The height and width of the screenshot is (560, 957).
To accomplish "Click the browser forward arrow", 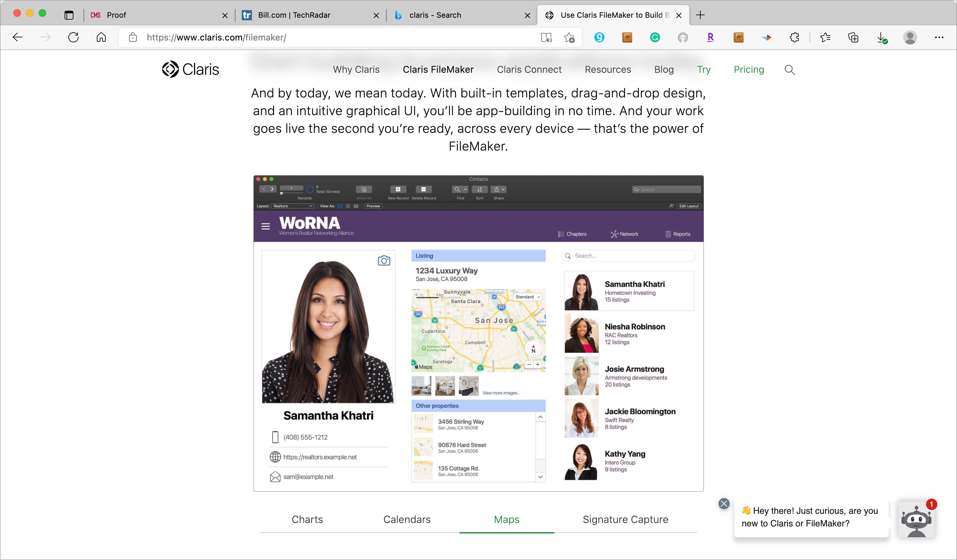I will (x=46, y=37).
